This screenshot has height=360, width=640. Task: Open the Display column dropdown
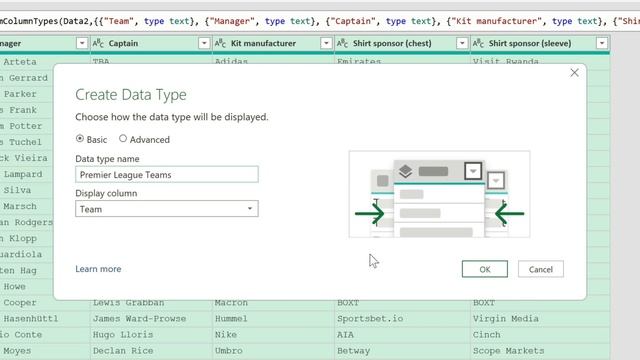167,209
